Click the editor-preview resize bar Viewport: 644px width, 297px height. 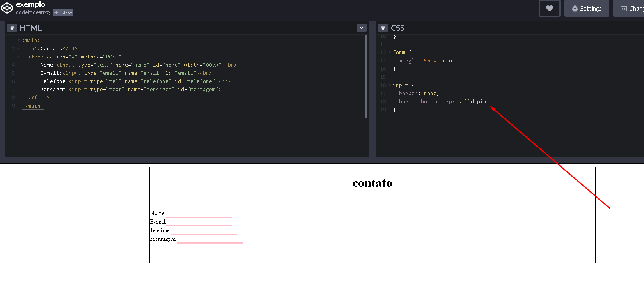[x=322, y=160]
